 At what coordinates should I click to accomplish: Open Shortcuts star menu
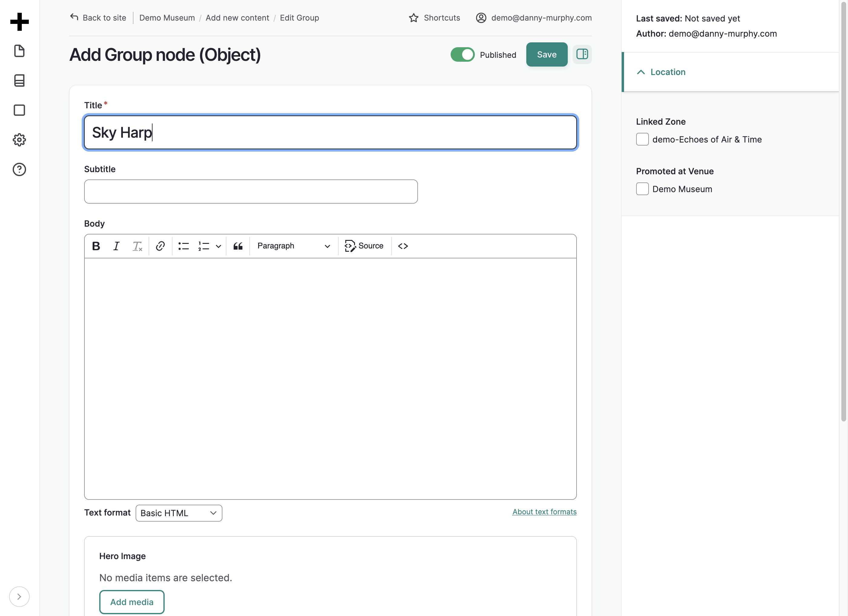(435, 18)
